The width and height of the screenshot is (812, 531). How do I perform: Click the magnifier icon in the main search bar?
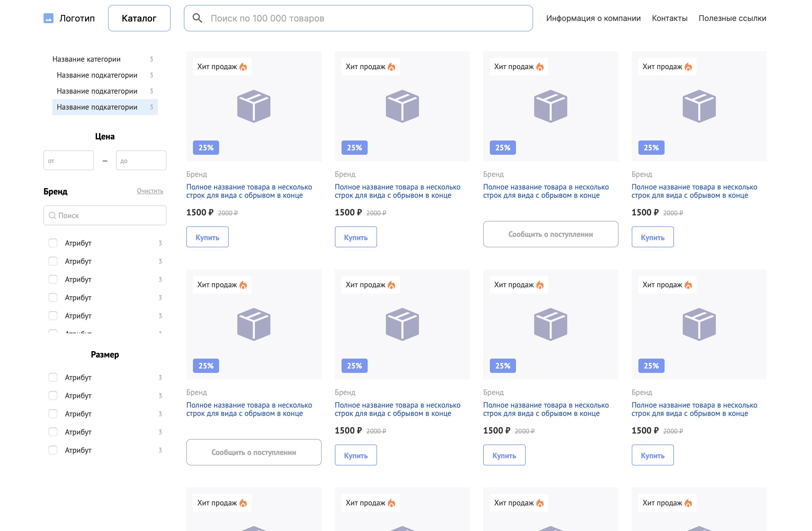pos(198,18)
